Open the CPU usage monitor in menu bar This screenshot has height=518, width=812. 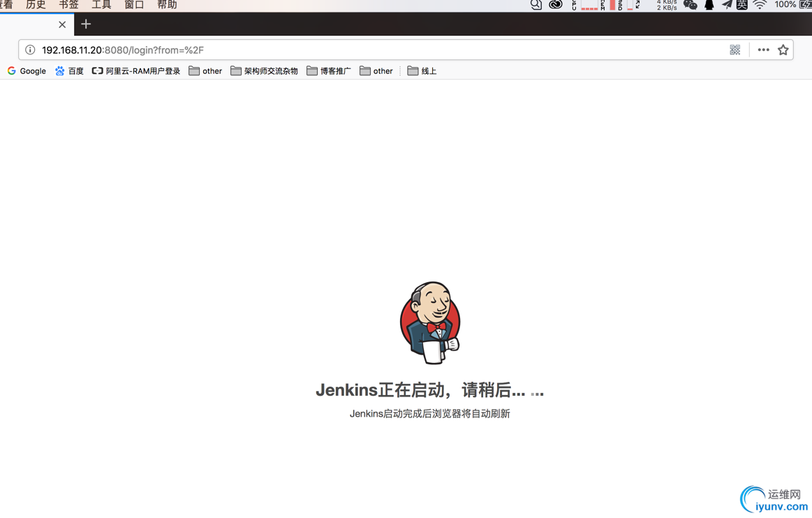[x=585, y=5]
